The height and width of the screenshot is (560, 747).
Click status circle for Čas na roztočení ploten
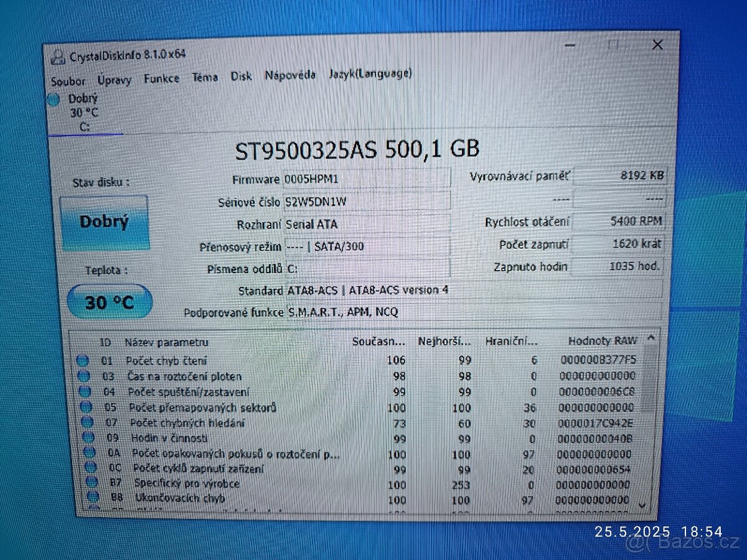(x=84, y=376)
